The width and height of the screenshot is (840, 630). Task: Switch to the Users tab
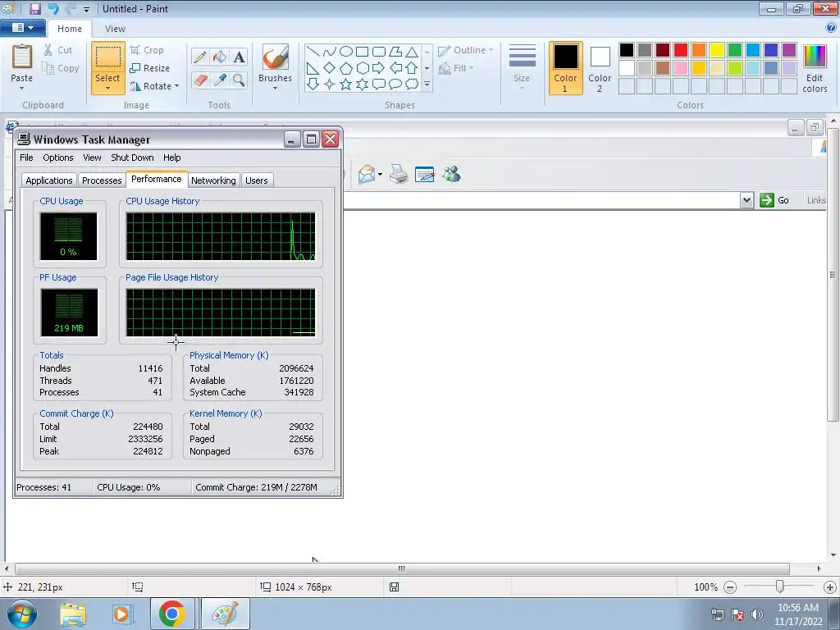tap(257, 180)
